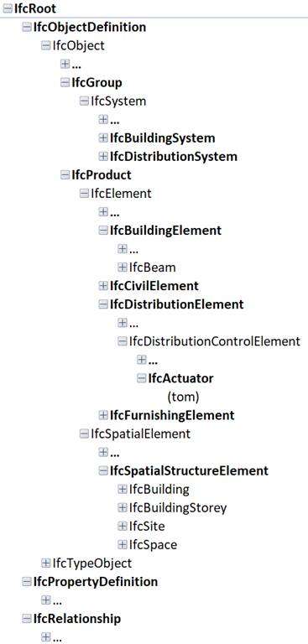Select the IfcDistributionControlElement item
The width and height of the screenshot is (308, 644).
pyautogui.click(x=215, y=341)
